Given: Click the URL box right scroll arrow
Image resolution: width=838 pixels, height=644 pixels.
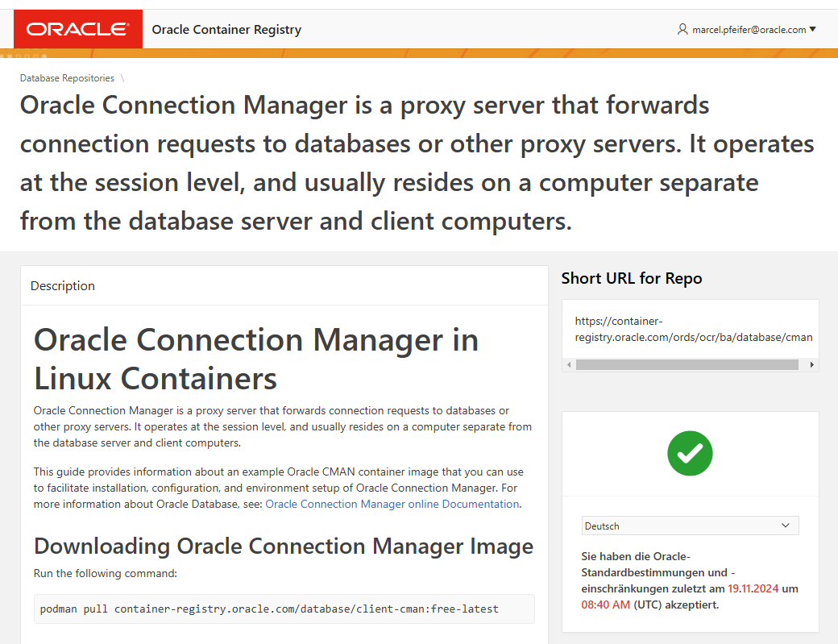Looking at the screenshot, I should pos(811,364).
